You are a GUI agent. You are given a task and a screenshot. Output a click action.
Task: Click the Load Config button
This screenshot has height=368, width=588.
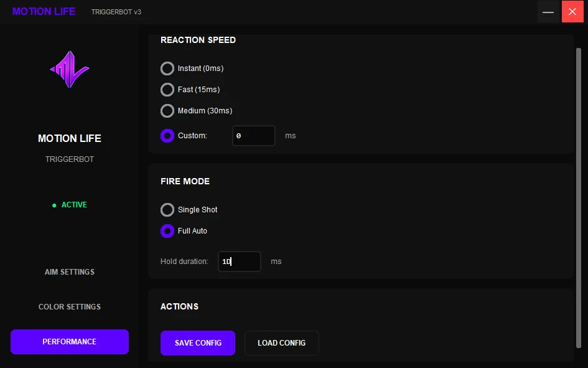(282, 343)
